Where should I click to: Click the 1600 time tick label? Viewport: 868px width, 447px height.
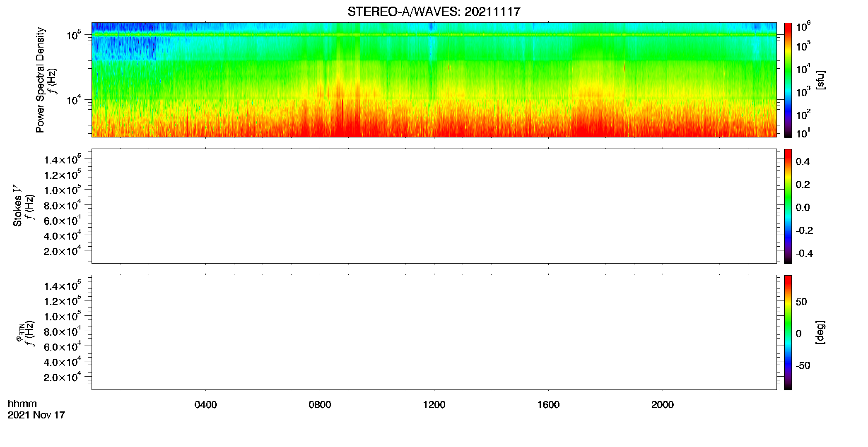(548, 405)
